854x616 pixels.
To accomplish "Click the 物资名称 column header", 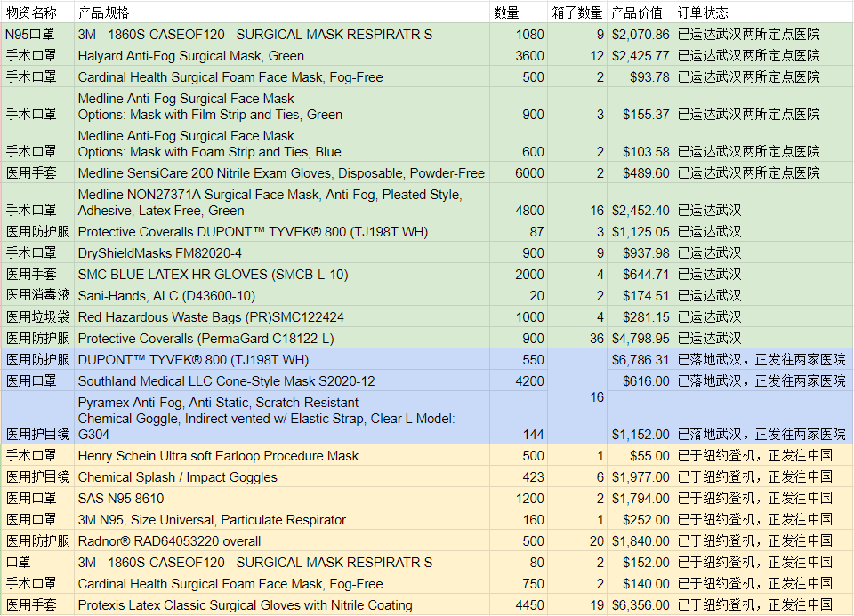I will pyautogui.click(x=37, y=12).
